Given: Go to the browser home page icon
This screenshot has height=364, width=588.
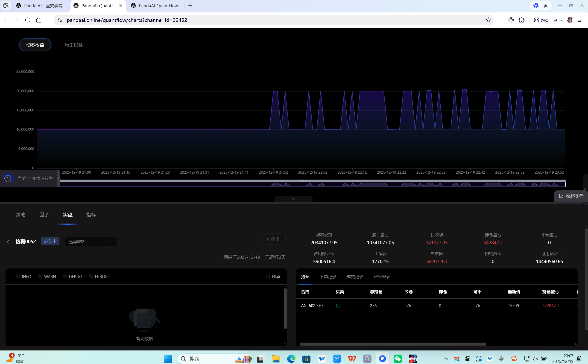Looking at the screenshot, I should 39,20.
